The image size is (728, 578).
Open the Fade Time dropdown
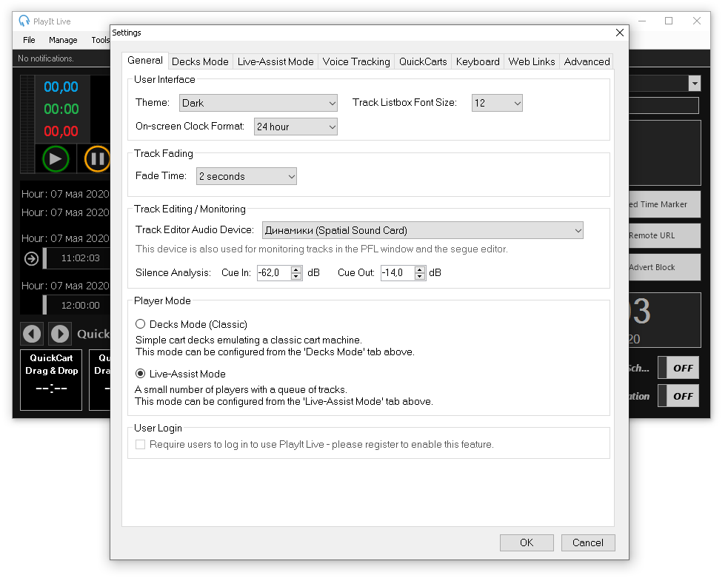(x=247, y=176)
